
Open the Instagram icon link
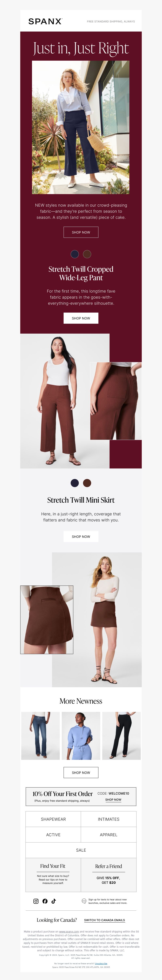pos(36,901)
